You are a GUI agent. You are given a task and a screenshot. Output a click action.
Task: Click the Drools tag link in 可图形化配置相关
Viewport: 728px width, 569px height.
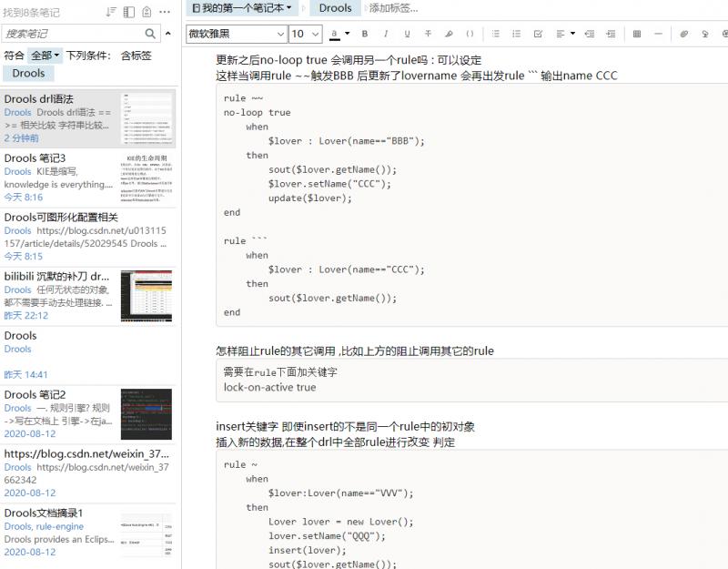[17, 230]
